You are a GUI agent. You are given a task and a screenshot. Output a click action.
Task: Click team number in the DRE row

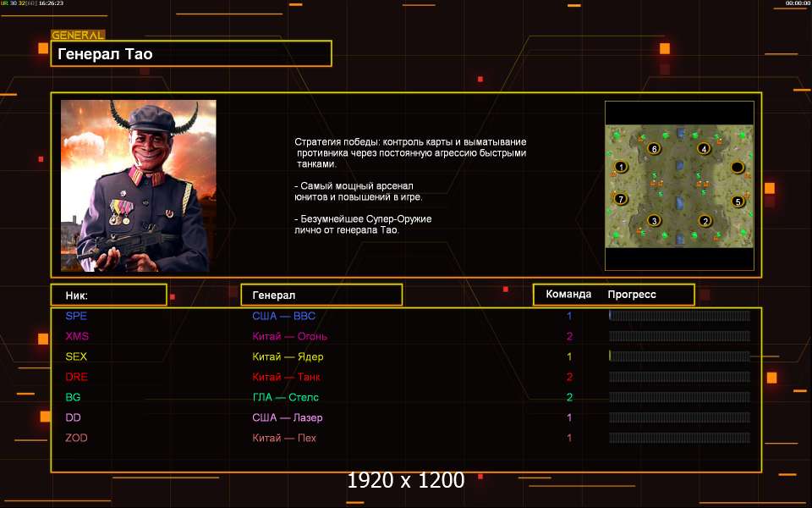click(569, 377)
